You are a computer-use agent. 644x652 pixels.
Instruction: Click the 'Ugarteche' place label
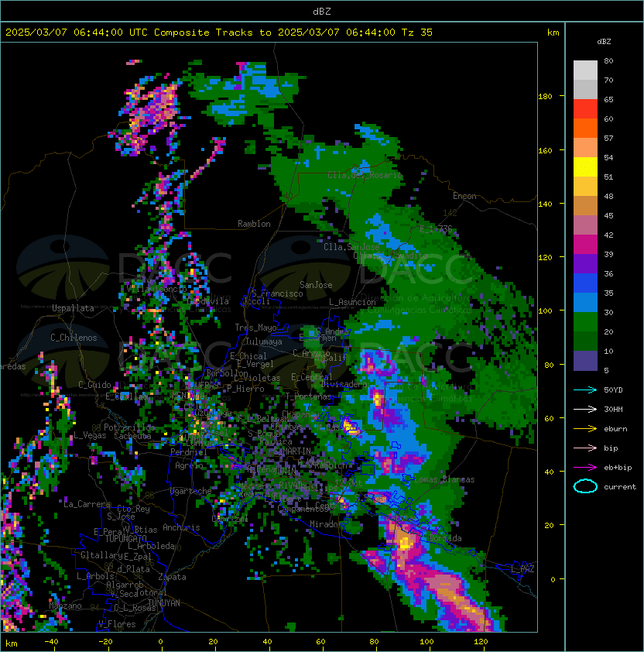[191, 491]
